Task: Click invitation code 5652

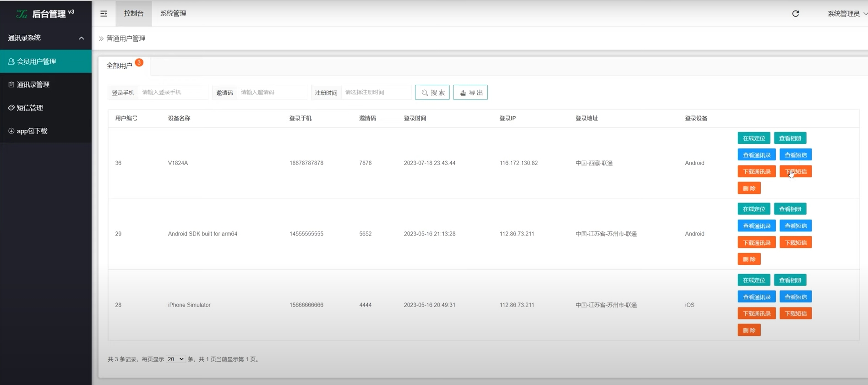Action: coord(366,234)
